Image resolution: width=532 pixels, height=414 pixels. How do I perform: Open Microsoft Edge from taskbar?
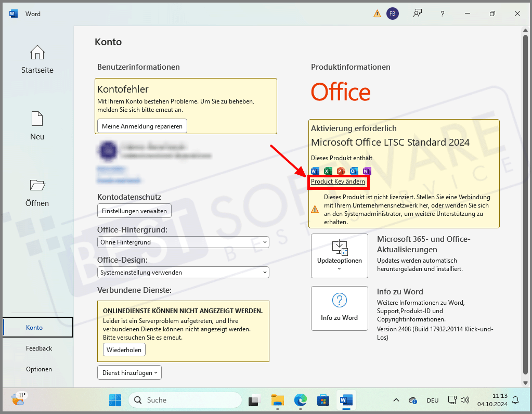300,400
